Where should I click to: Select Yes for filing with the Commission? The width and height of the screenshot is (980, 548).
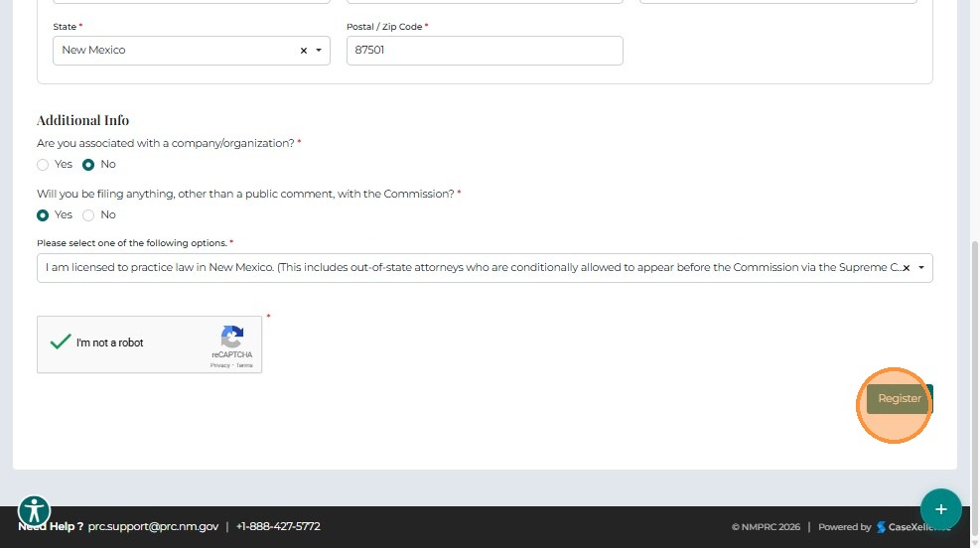[x=43, y=215]
